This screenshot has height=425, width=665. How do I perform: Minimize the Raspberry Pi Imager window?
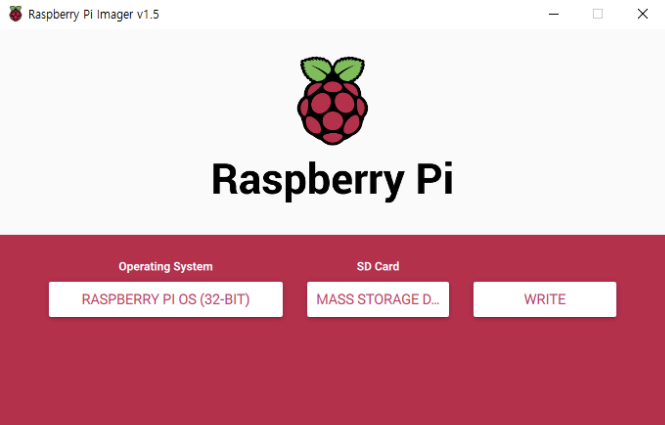coord(553,14)
